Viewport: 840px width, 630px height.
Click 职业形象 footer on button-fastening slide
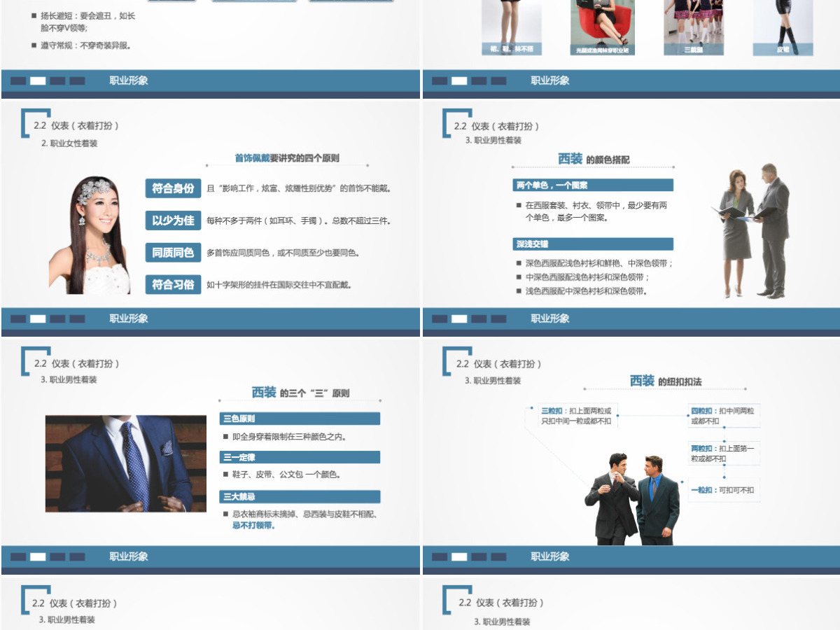pyautogui.click(x=550, y=556)
